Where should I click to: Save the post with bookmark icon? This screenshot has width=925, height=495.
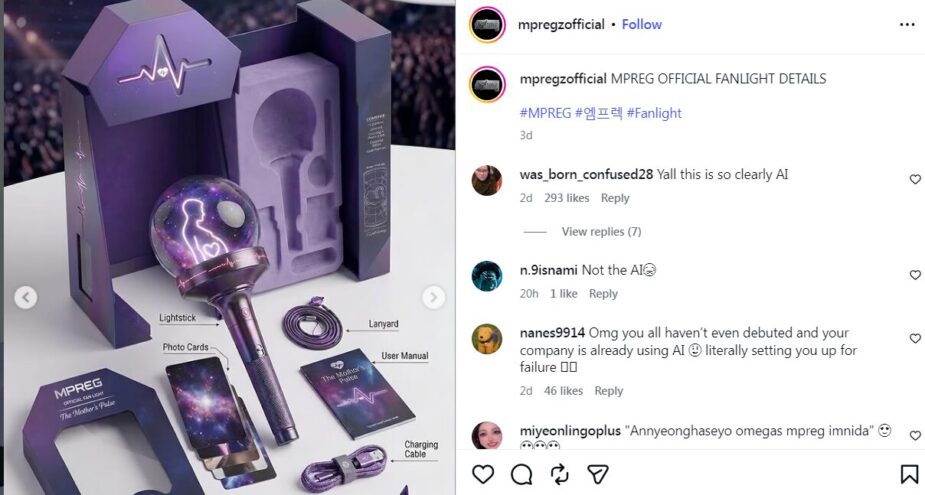click(x=909, y=474)
